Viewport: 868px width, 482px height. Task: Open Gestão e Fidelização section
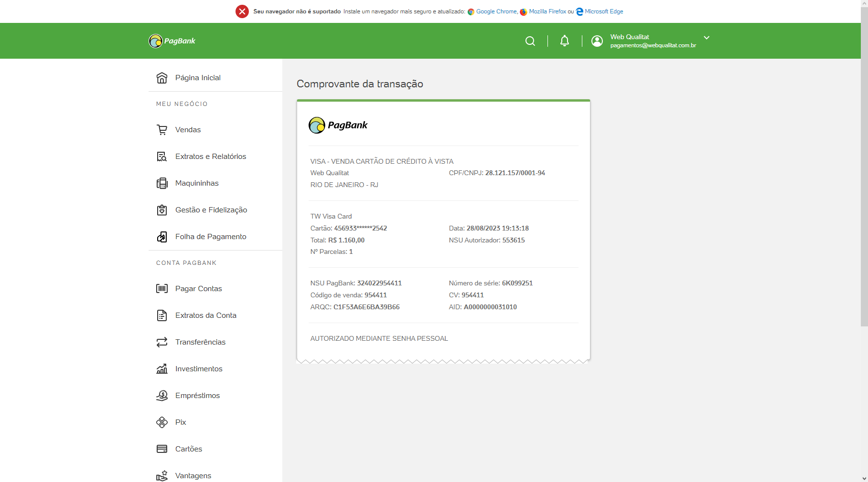211,210
